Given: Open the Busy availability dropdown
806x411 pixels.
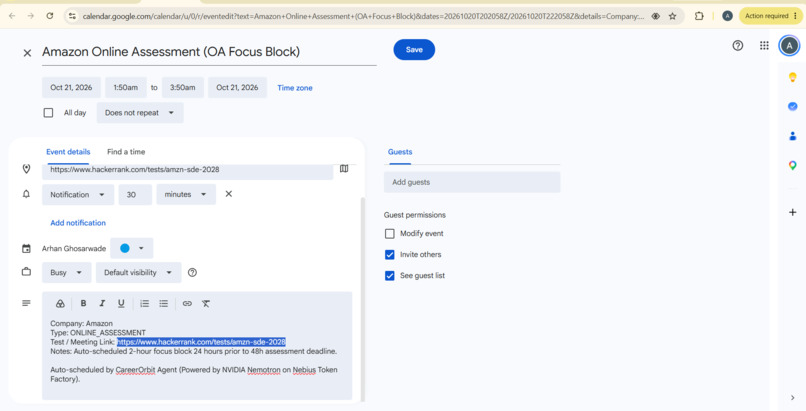Looking at the screenshot, I should coord(67,272).
